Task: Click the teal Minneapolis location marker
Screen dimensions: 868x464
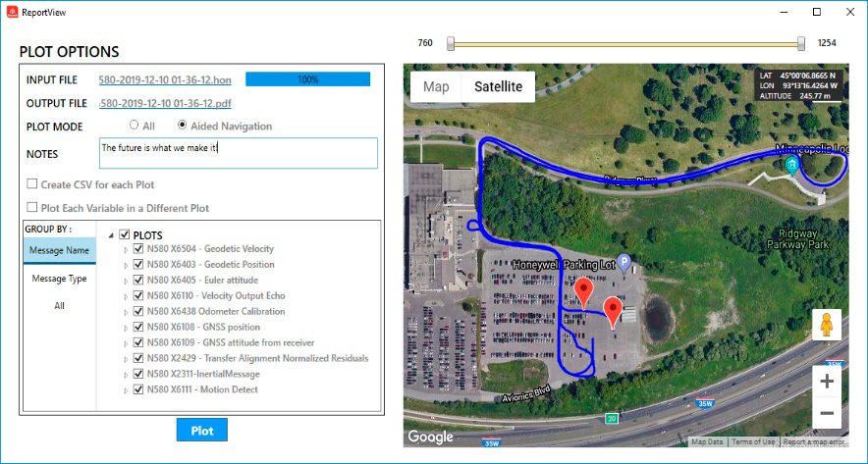Action: pyautogui.click(x=791, y=166)
